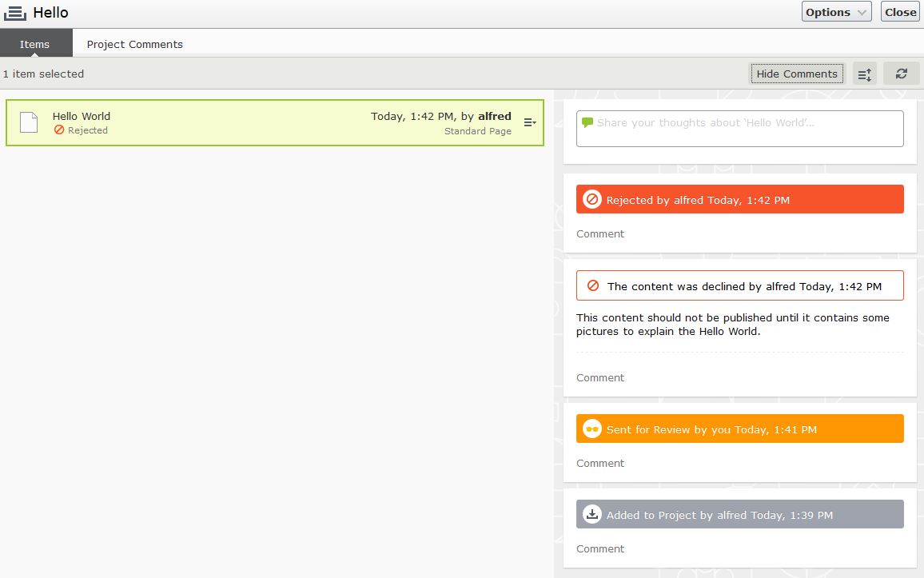The width and height of the screenshot is (924, 578).
Task: Click the sunglasses Sent for Review icon
Action: coord(591,429)
